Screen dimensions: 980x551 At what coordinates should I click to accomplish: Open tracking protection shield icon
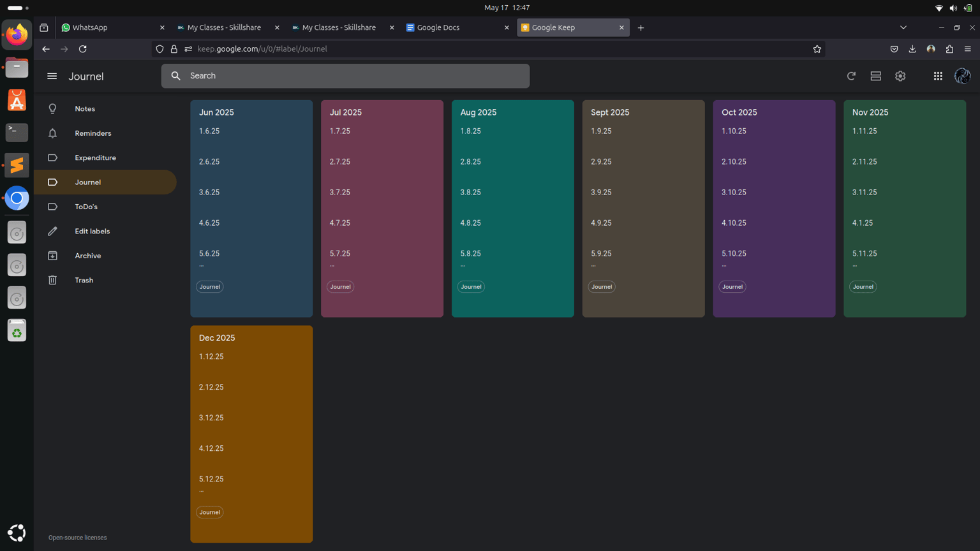(160, 49)
